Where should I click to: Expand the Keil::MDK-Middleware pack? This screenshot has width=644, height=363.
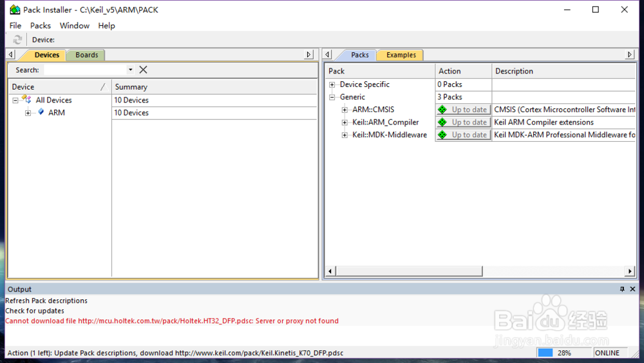click(x=345, y=135)
